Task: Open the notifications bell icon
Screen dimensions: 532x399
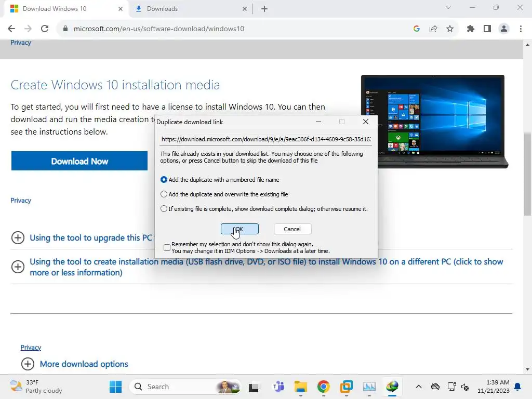Action: pos(518,387)
